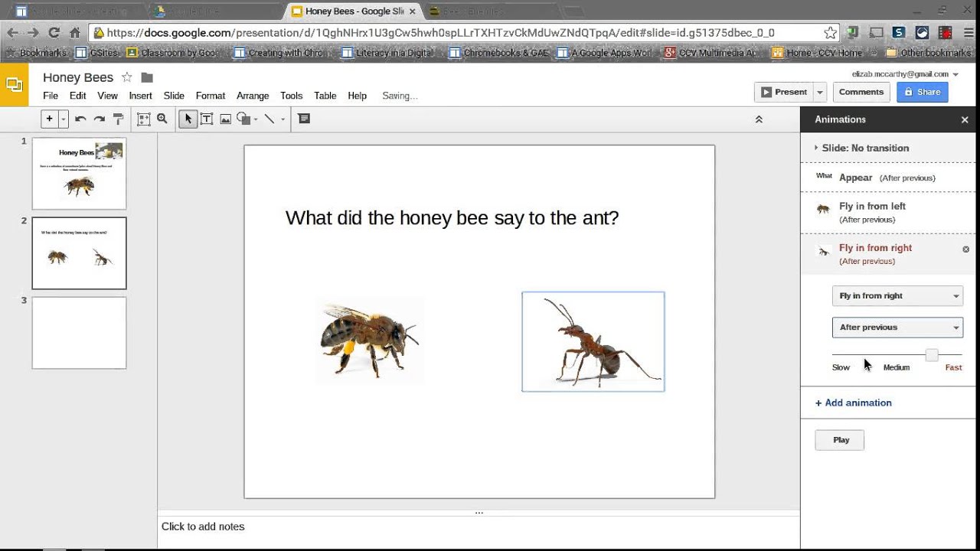Select the Appear animation entry
The width and height of the screenshot is (980, 551).
(x=888, y=178)
